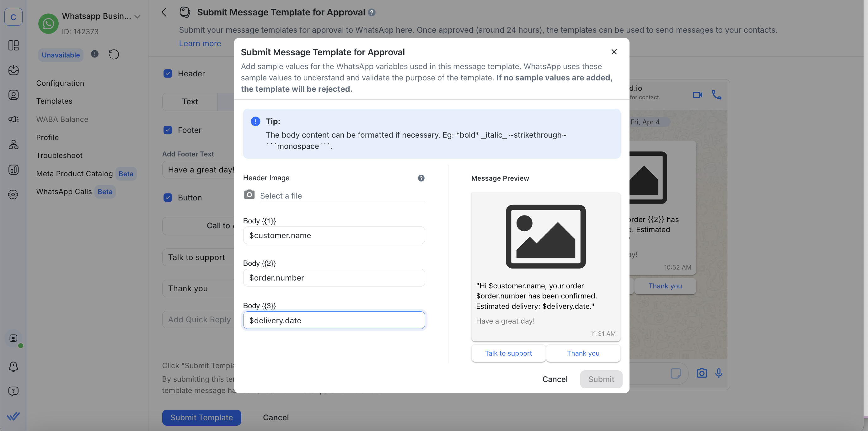Uncheck the Button checkbox
Viewport: 868px width, 431px height.
[x=168, y=198]
